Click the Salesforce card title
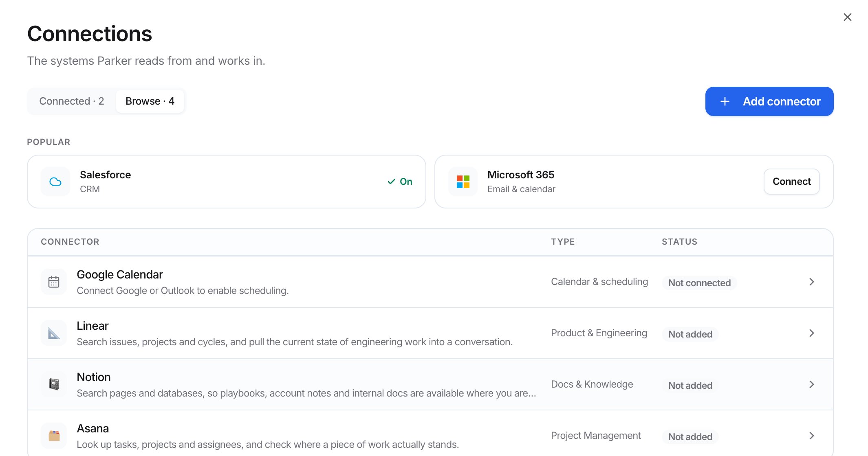868x456 pixels. click(105, 175)
